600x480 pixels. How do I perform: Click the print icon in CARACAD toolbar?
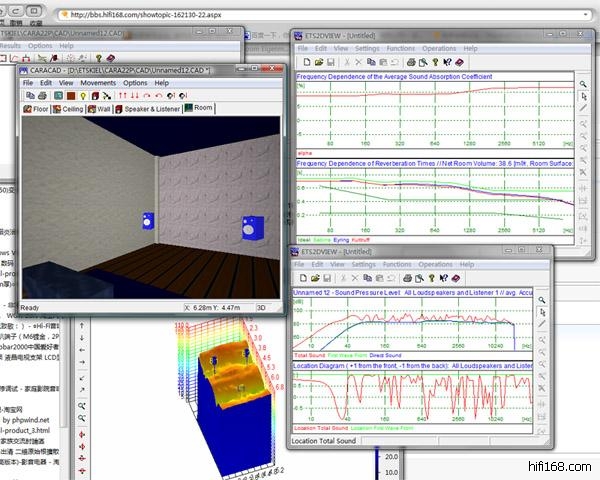(x=42, y=95)
